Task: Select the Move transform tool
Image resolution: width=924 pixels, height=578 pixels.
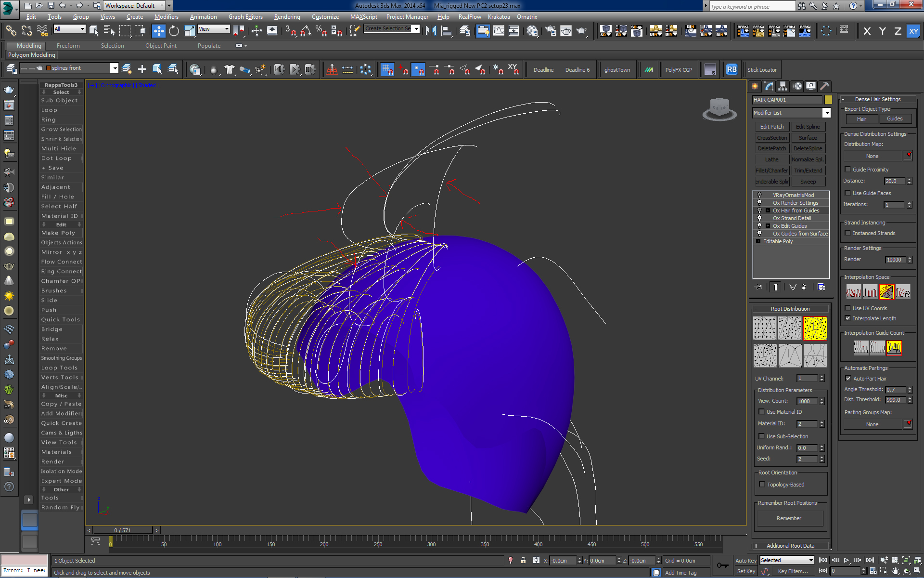Action: [x=158, y=31]
